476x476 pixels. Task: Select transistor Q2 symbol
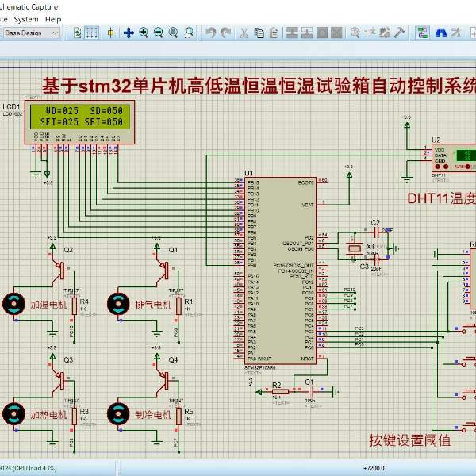click(x=59, y=269)
